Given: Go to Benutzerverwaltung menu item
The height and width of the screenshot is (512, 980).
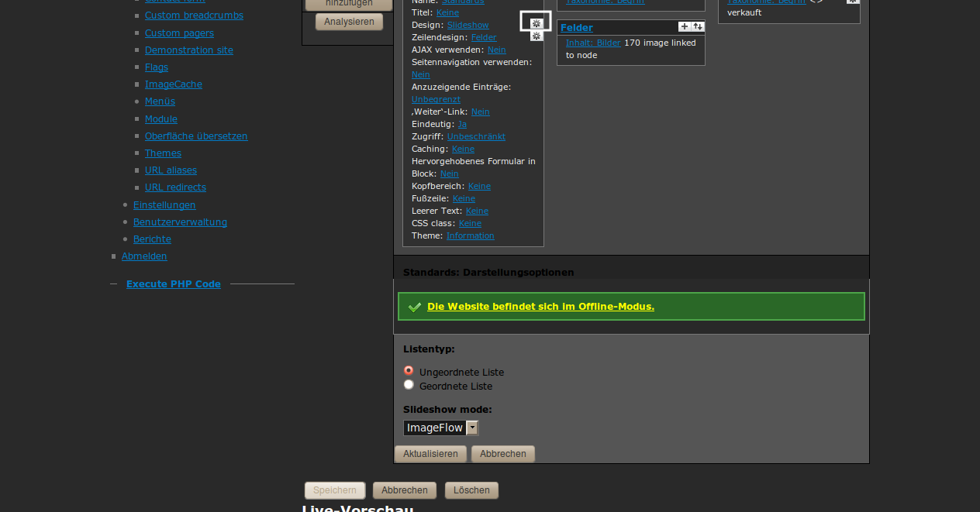Looking at the screenshot, I should (x=180, y=222).
